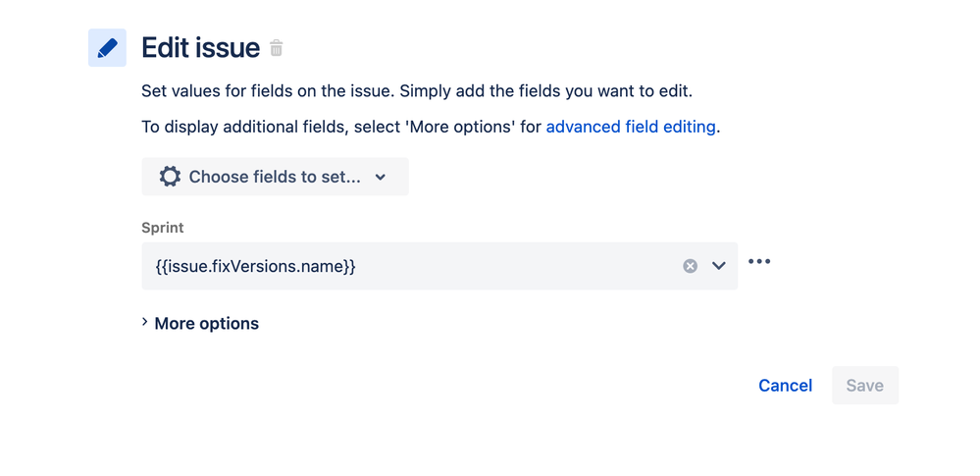
Task: Click empty area right of the Sprint value
Action: tap(519, 266)
